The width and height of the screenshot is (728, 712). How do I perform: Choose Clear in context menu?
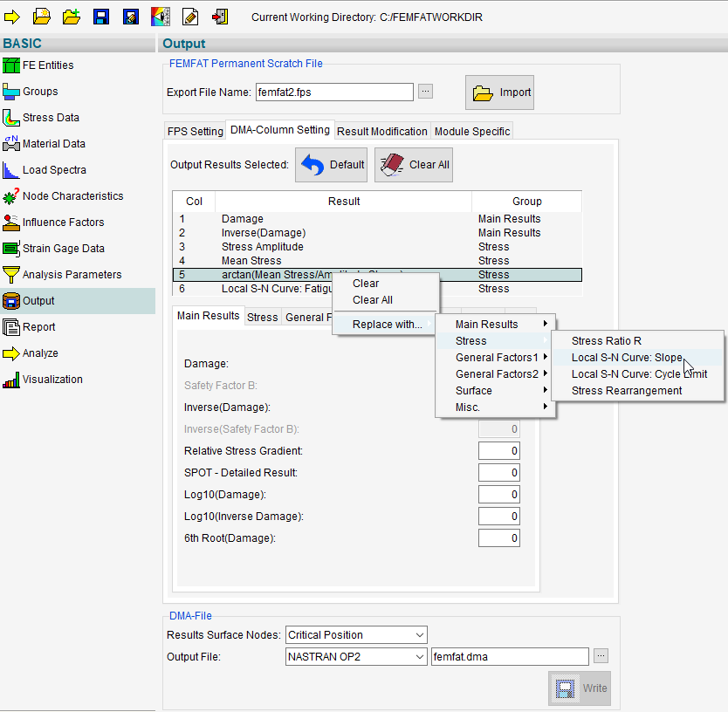click(x=386, y=283)
